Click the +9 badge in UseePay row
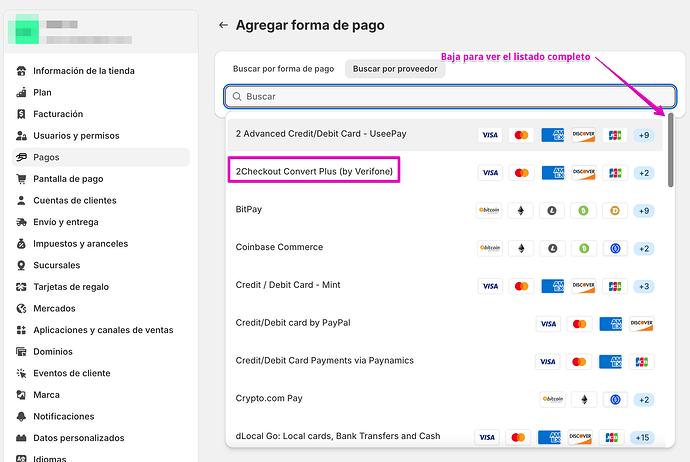 644,135
